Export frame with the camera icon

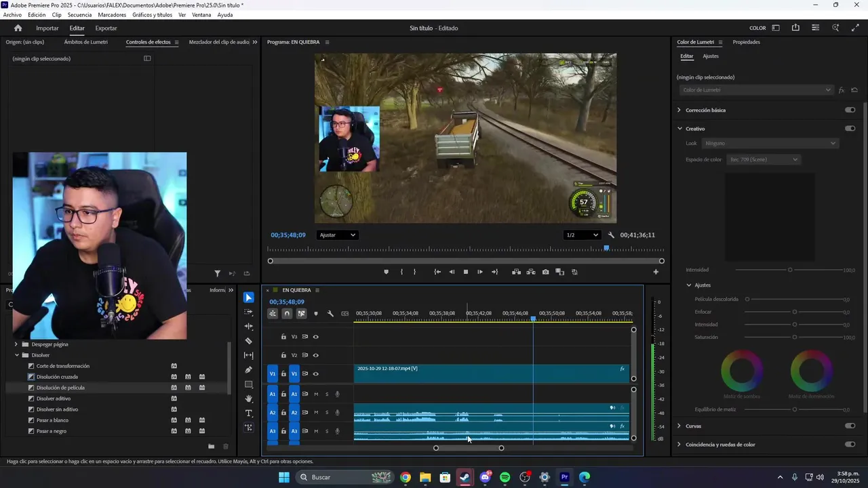click(x=546, y=272)
